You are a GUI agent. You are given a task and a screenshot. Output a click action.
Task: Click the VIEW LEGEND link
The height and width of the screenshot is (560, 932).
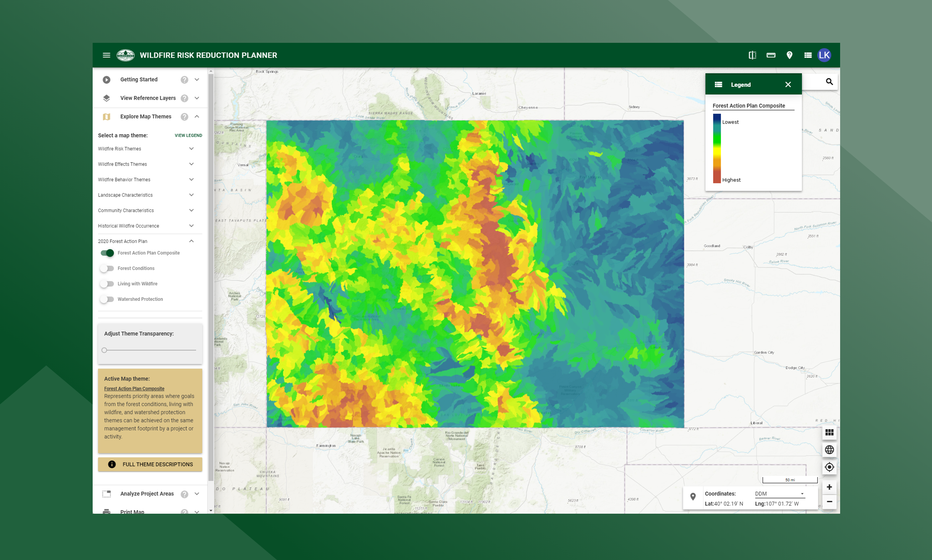188,135
